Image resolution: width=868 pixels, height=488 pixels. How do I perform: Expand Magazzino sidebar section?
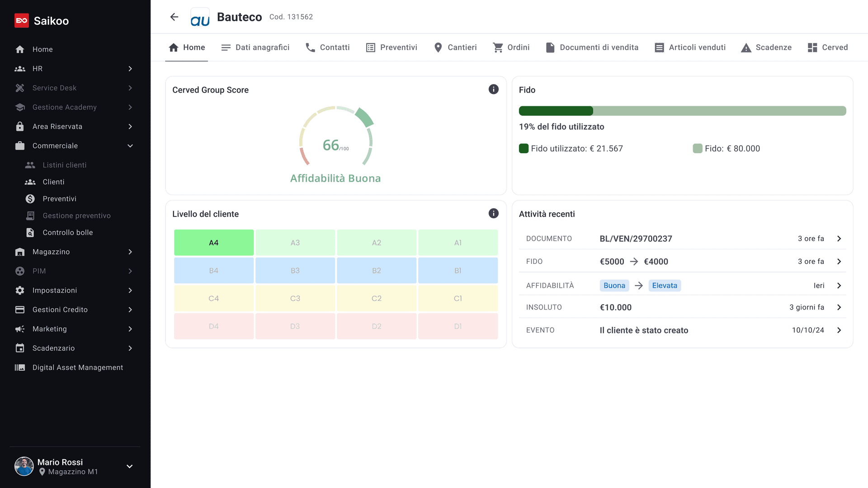point(130,252)
